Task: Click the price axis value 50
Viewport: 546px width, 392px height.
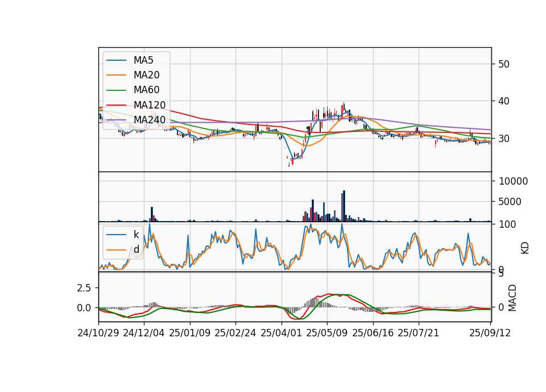Action: point(504,64)
